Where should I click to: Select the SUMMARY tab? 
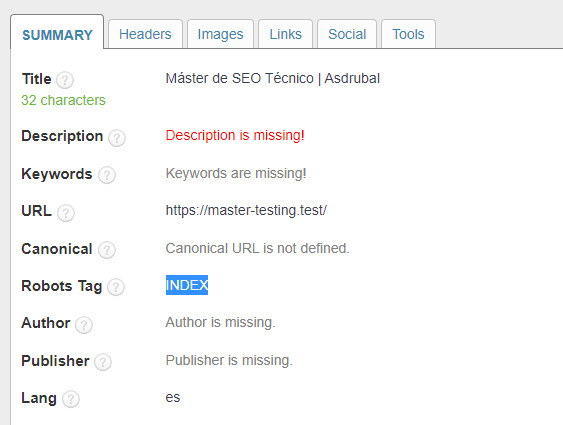click(x=57, y=34)
